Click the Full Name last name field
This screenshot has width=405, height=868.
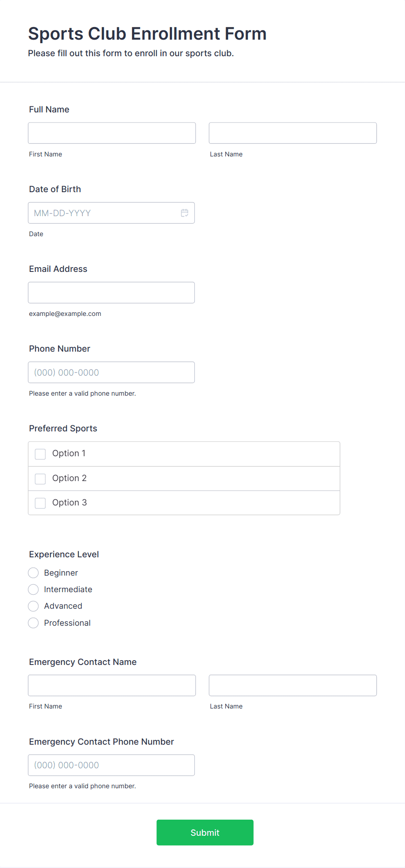click(293, 133)
